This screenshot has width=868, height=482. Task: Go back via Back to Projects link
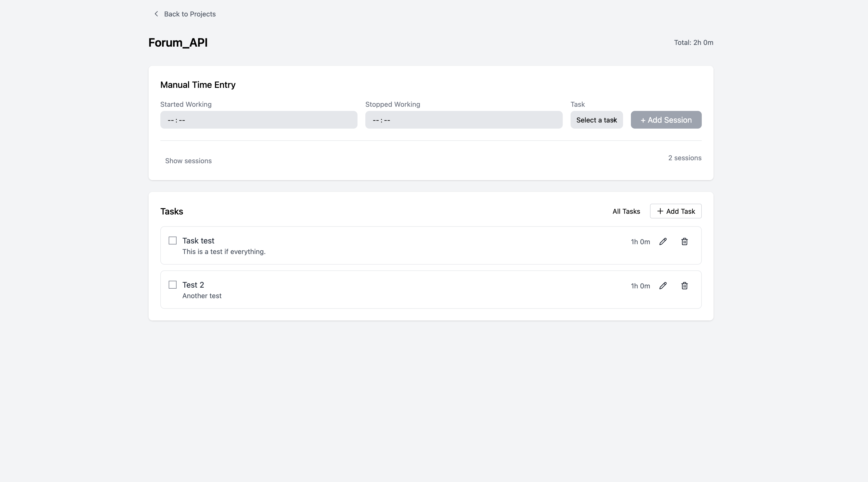click(x=190, y=14)
